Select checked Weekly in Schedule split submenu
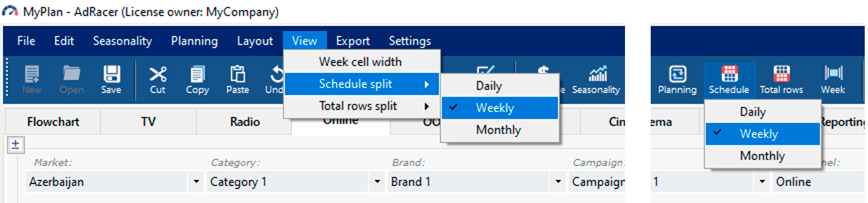This screenshot has width=868, height=203. click(x=500, y=108)
